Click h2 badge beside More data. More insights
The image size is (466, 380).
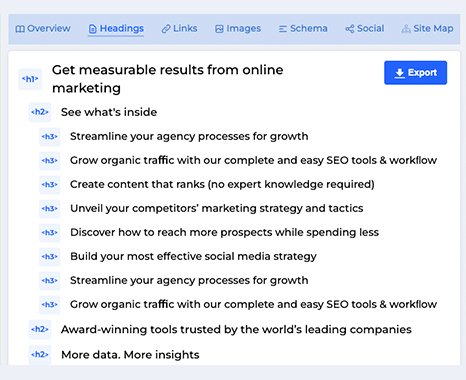[40, 355]
